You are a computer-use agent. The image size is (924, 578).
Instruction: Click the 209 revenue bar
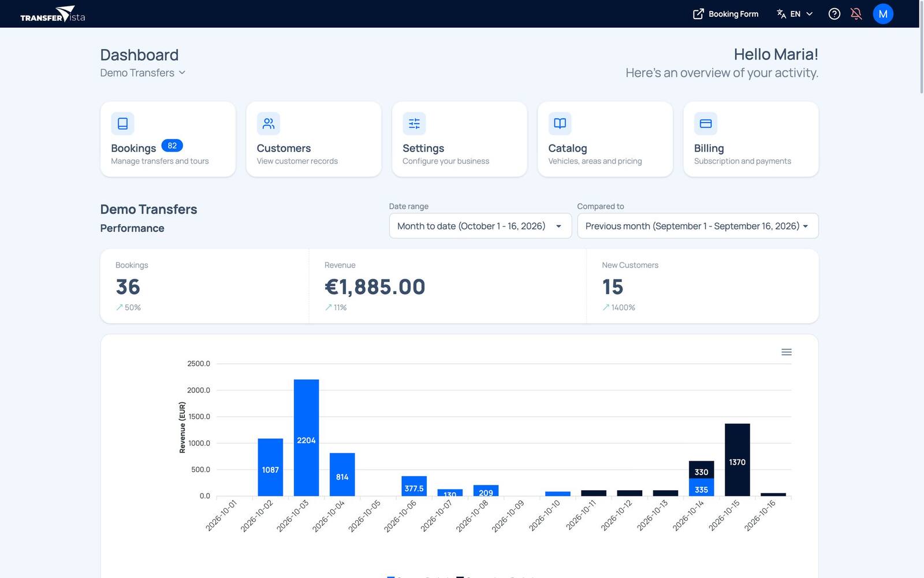[486, 491]
